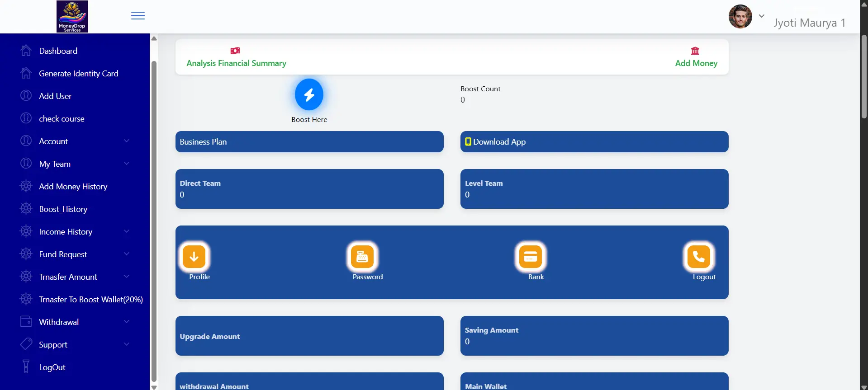Click the My Team icon
This screenshot has height=390, width=868.
[x=26, y=164]
